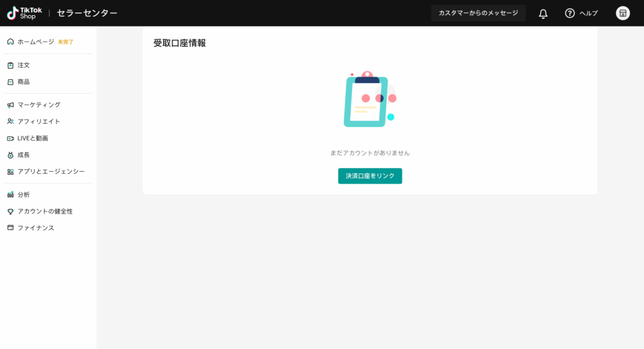
Task: Open the 分析 analytics menu item
Action: 23,195
